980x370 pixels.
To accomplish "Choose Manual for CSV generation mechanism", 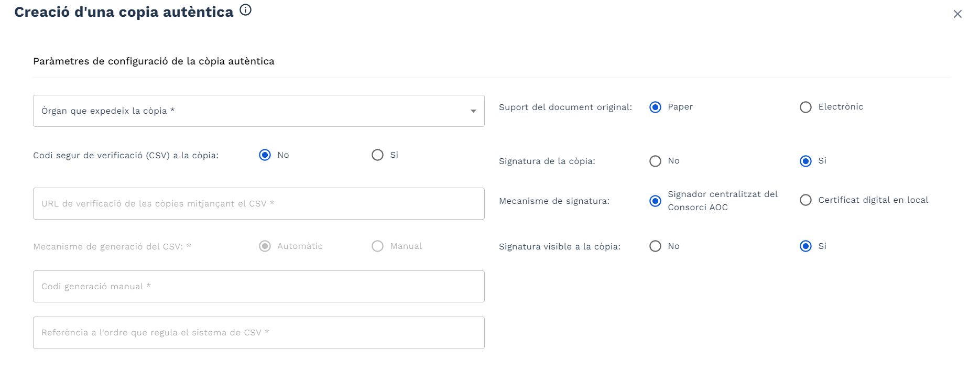I will [377, 246].
